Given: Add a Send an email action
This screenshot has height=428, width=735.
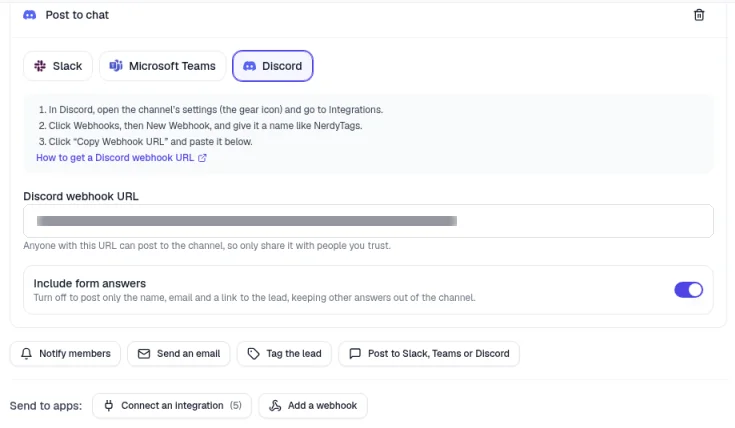Looking at the screenshot, I should tap(179, 353).
